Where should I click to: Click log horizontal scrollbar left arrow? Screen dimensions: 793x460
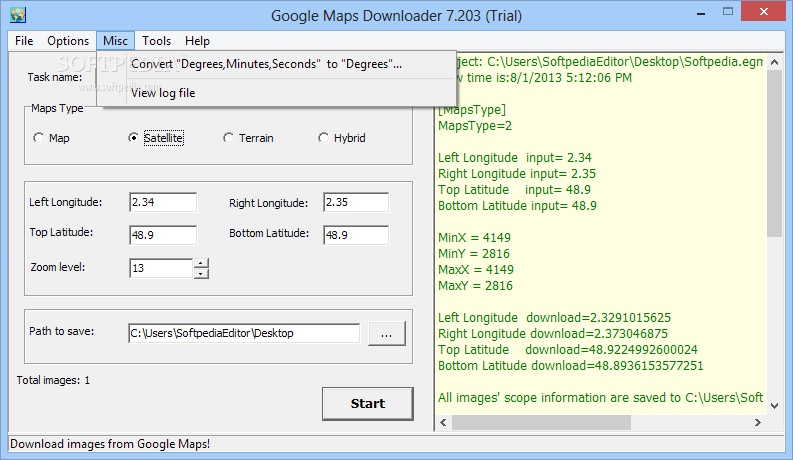(444, 423)
